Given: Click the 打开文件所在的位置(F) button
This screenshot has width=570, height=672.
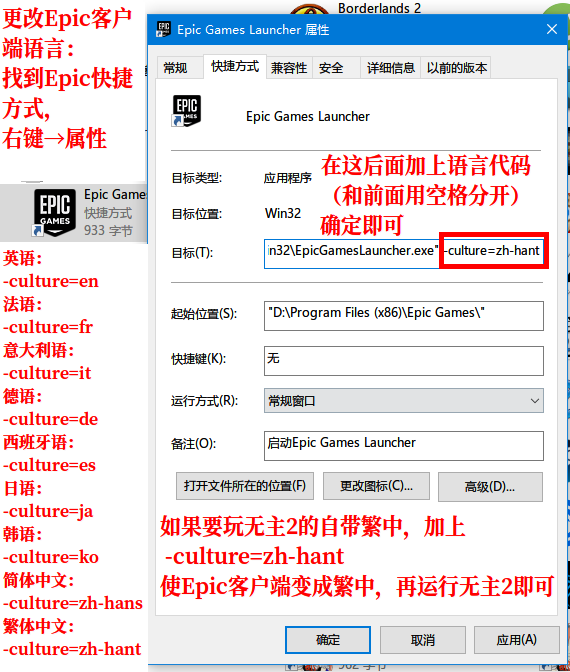Looking at the screenshot, I should coord(245,486).
